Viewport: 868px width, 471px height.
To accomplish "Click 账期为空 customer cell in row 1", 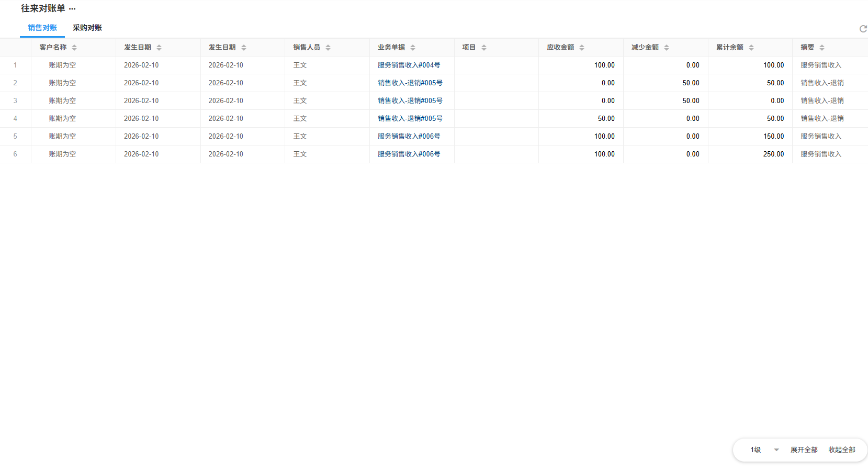I will pyautogui.click(x=62, y=65).
